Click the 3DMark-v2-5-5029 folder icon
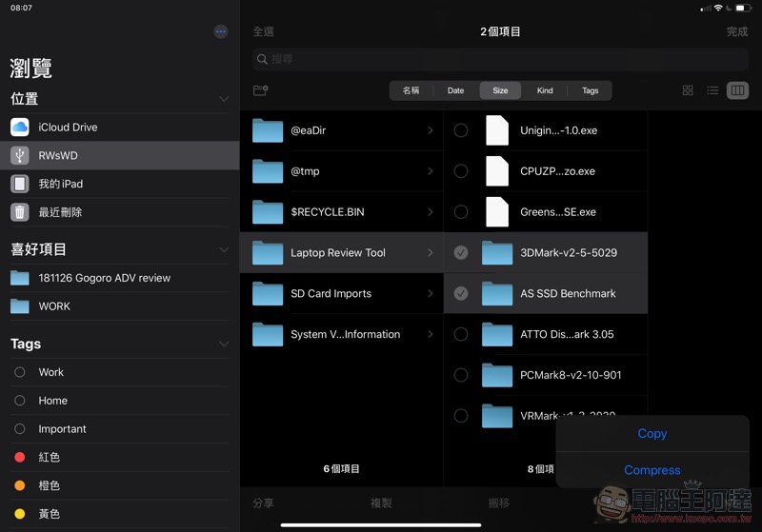The width and height of the screenshot is (762, 532). tap(497, 253)
